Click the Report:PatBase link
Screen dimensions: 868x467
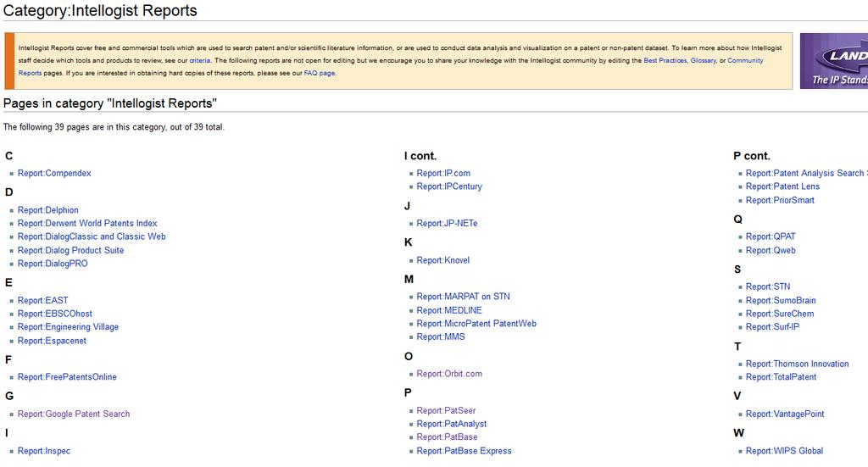click(447, 437)
